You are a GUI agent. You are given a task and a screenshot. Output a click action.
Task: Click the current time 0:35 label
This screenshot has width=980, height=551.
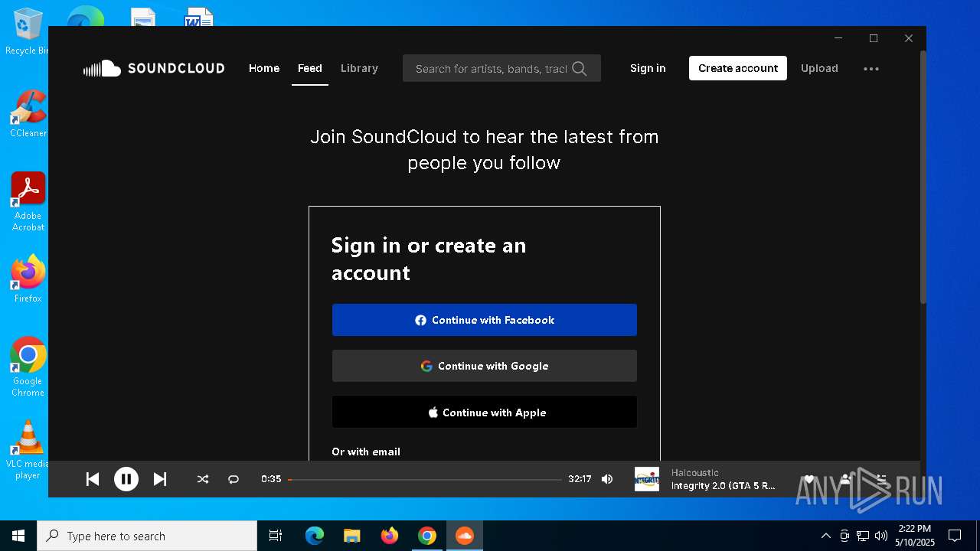point(271,479)
